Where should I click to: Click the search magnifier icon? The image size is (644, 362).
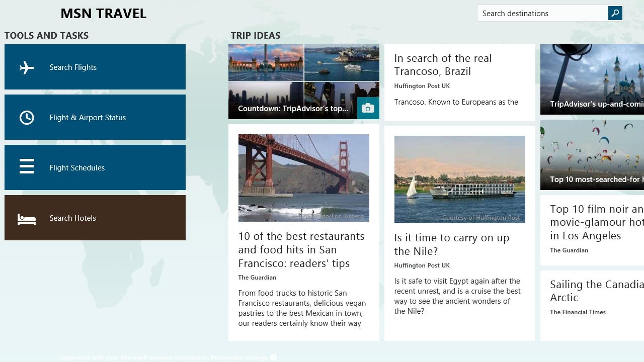pos(615,14)
